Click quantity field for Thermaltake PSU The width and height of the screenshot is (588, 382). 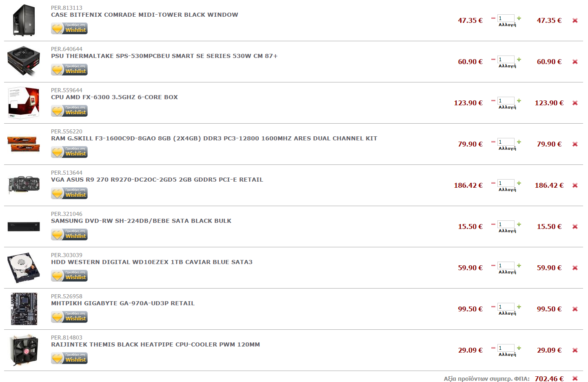tap(506, 60)
